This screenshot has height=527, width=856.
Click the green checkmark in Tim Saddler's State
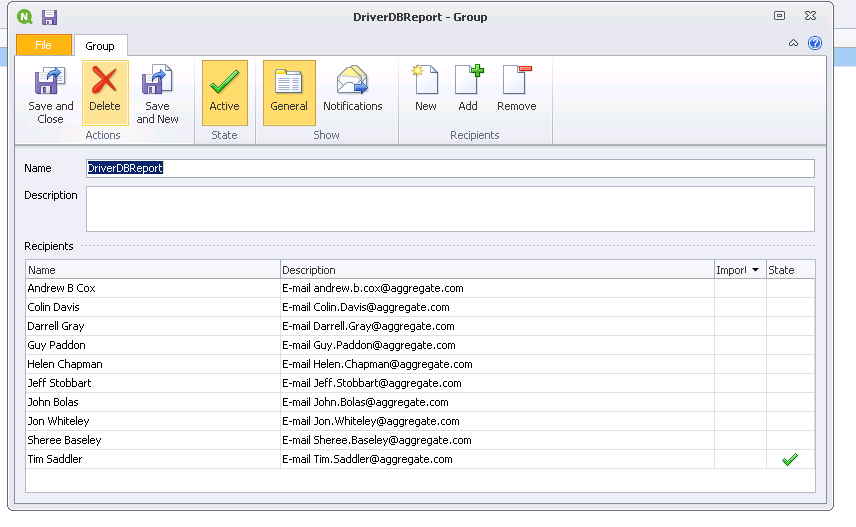(790, 459)
